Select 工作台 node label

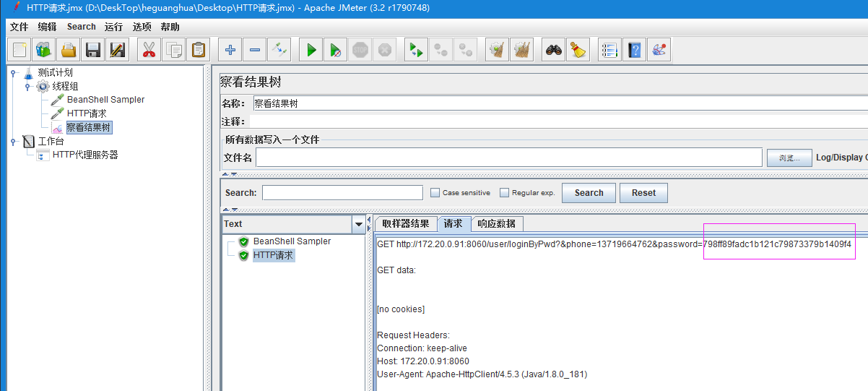(x=51, y=141)
